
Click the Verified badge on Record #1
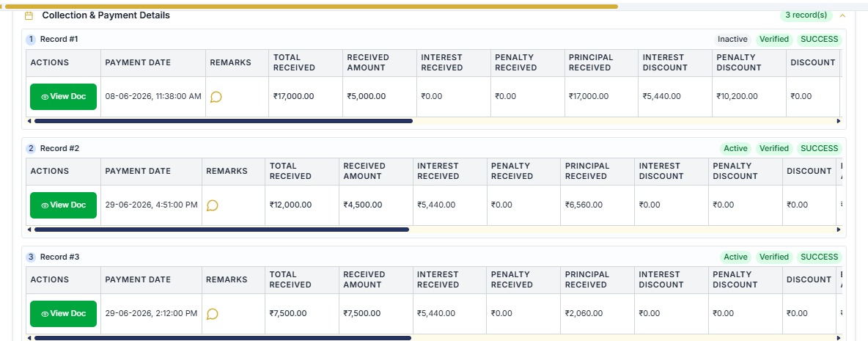coord(774,40)
